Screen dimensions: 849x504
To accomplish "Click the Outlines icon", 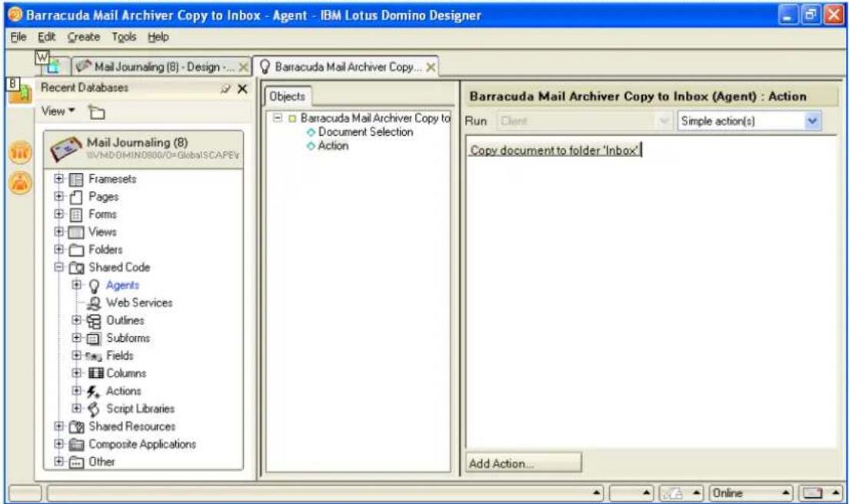I will click(95, 321).
